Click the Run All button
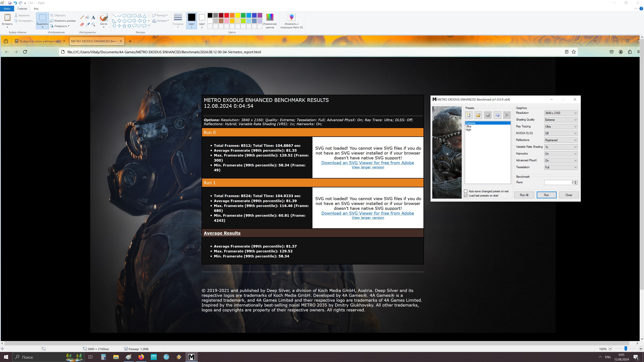Image resolution: width=644 pixels, height=362 pixels. click(524, 195)
